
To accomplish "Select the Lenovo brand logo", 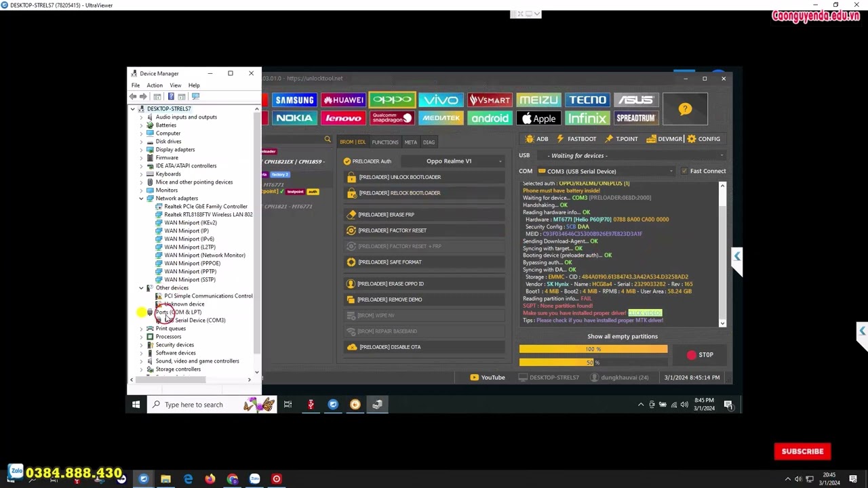I will coord(343,118).
